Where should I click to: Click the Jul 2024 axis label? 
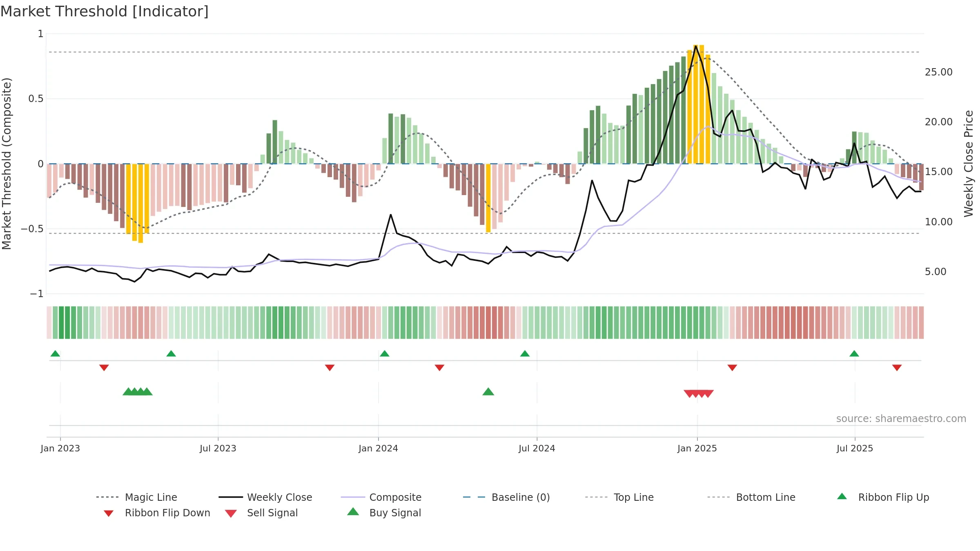(537, 449)
